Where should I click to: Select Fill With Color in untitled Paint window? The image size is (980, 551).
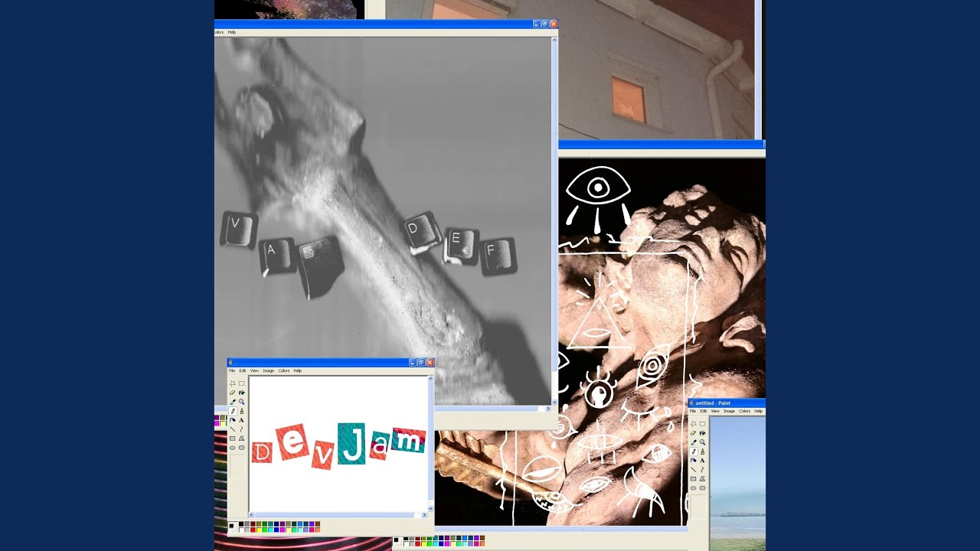pos(703,433)
